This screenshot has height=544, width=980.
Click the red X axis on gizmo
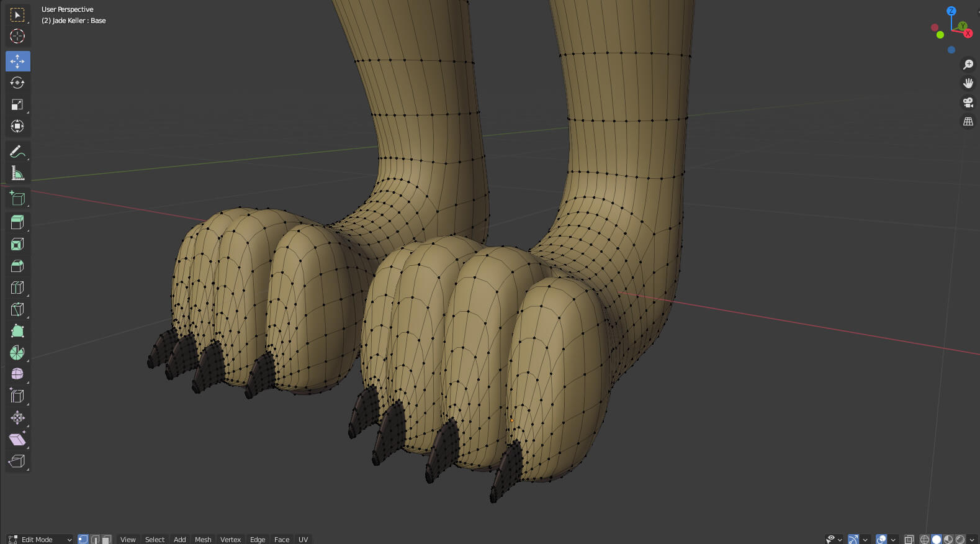(x=968, y=34)
